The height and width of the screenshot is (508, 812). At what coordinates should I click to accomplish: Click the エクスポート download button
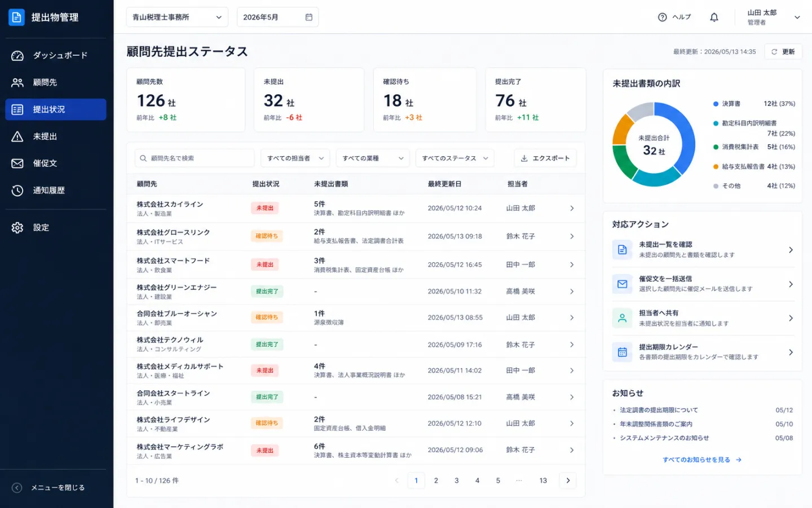pos(545,158)
